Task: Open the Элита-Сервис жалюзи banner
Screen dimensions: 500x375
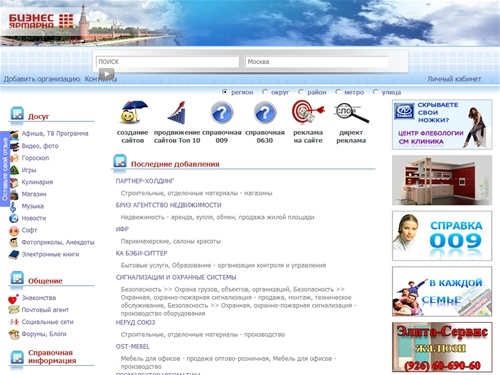Action: click(x=442, y=347)
